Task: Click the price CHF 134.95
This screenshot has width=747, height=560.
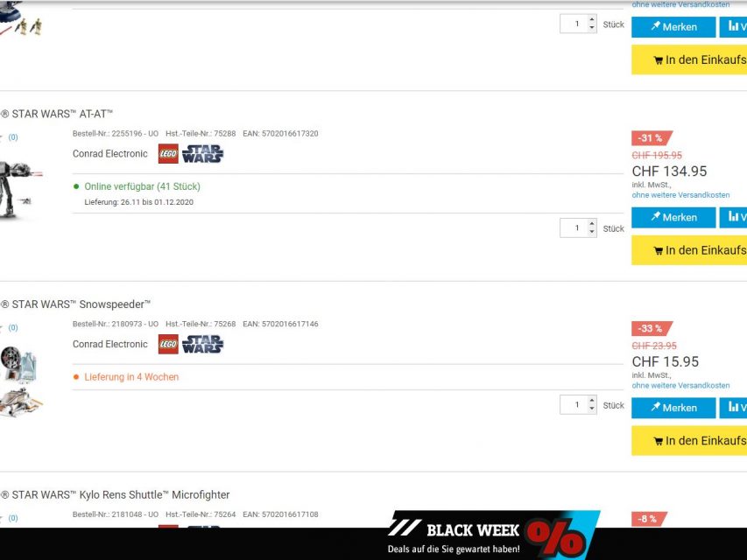Action: pyautogui.click(x=669, y=171)
